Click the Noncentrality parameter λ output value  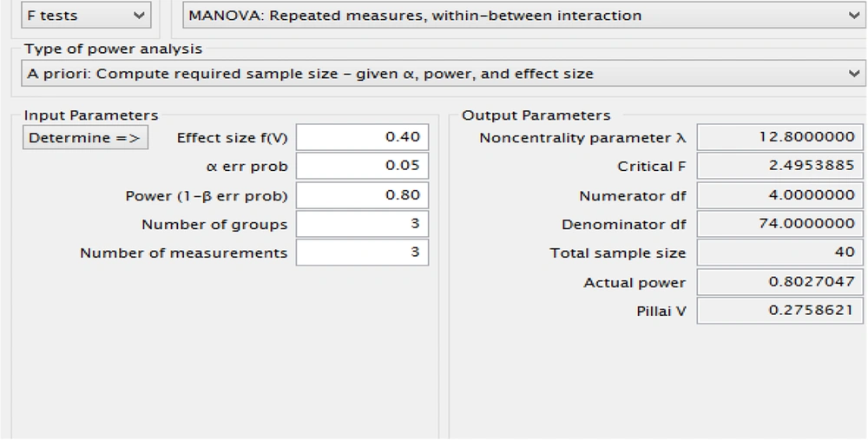pos(781,137)
